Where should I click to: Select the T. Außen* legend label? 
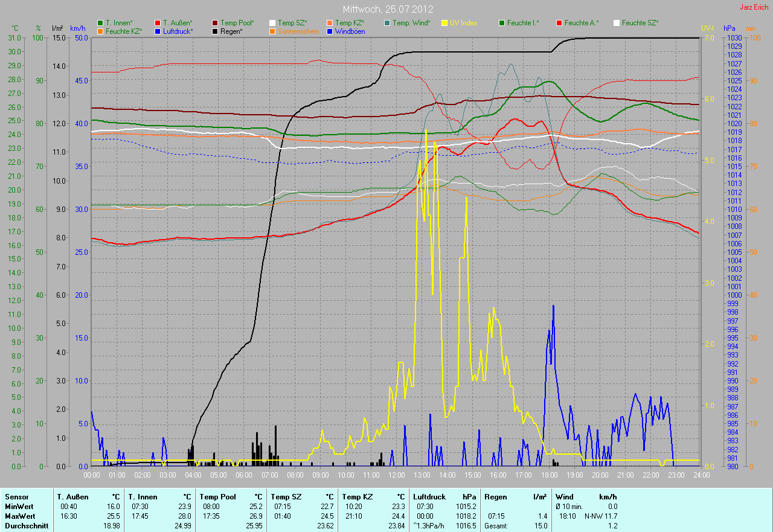[x=178, y=23]
